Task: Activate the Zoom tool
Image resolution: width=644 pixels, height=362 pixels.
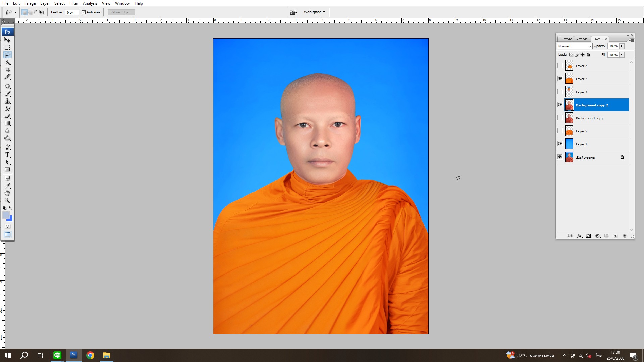Action: (7, 200)
